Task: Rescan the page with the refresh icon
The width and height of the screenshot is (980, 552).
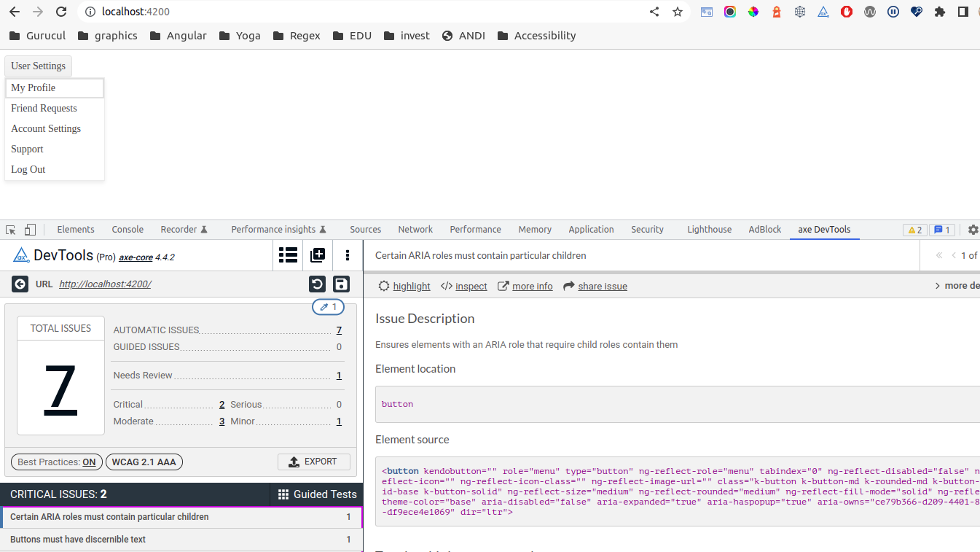Action: coord(317,284)
